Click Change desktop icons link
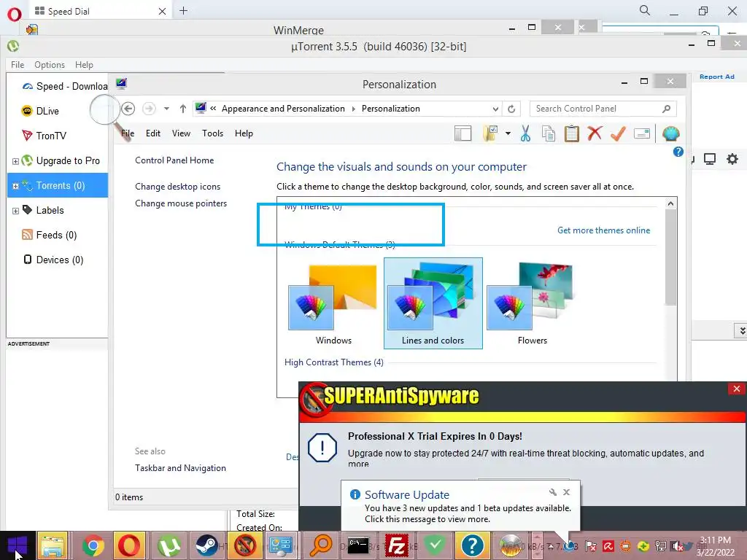Image resolution: width=747 pixels, height=560 pixels. (178, 187)
